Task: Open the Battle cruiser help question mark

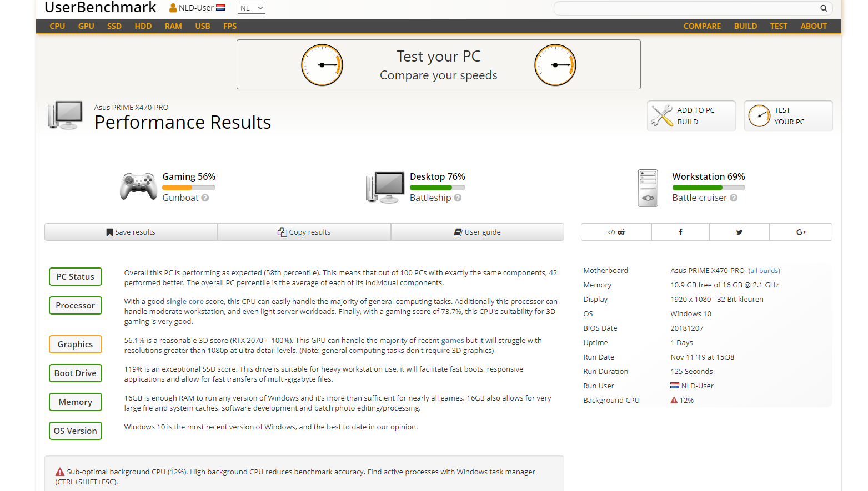Action: point(734,198)
